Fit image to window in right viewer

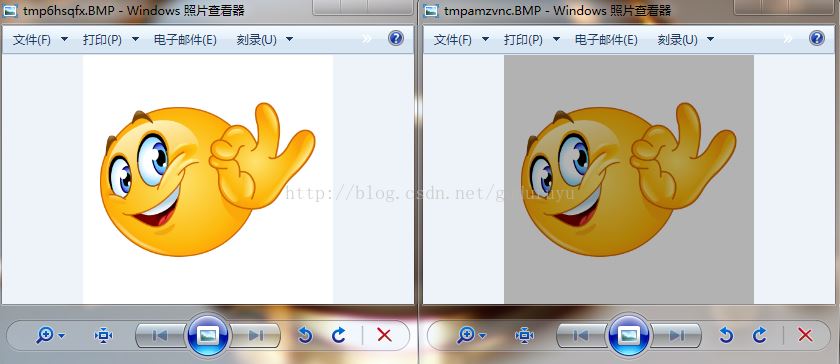tap(524, 336)
